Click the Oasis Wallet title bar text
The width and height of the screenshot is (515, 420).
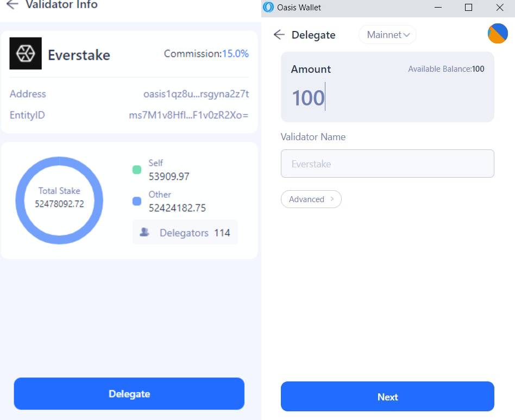(299, 7)
